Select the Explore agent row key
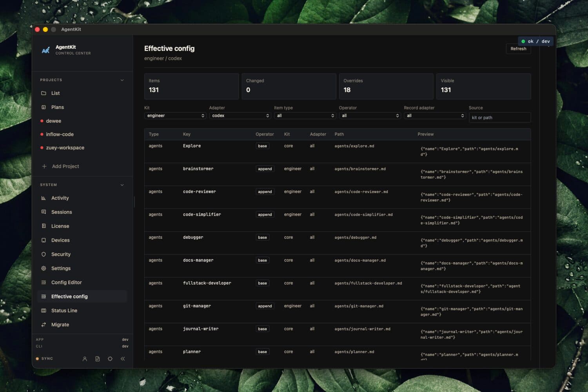 point(192,146)
